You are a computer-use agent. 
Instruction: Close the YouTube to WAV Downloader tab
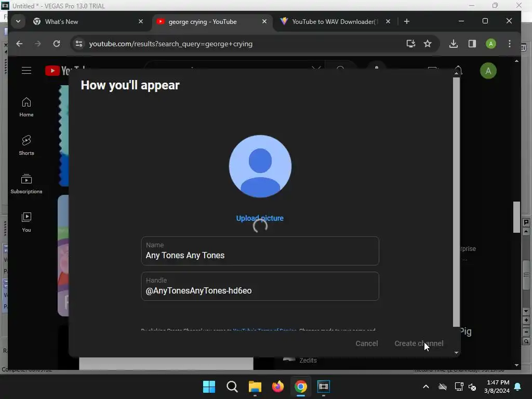[388, 21]
